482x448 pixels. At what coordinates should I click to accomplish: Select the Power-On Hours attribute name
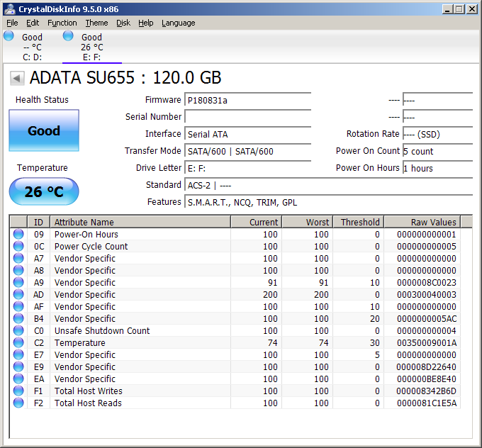[86, 235]
